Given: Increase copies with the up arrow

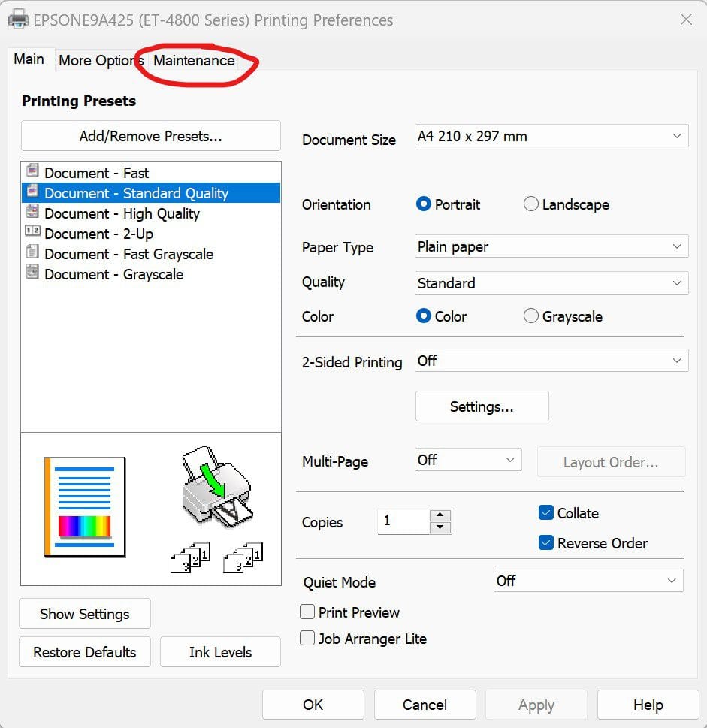Looking at the screenshot, I should (x=440, y=515).
